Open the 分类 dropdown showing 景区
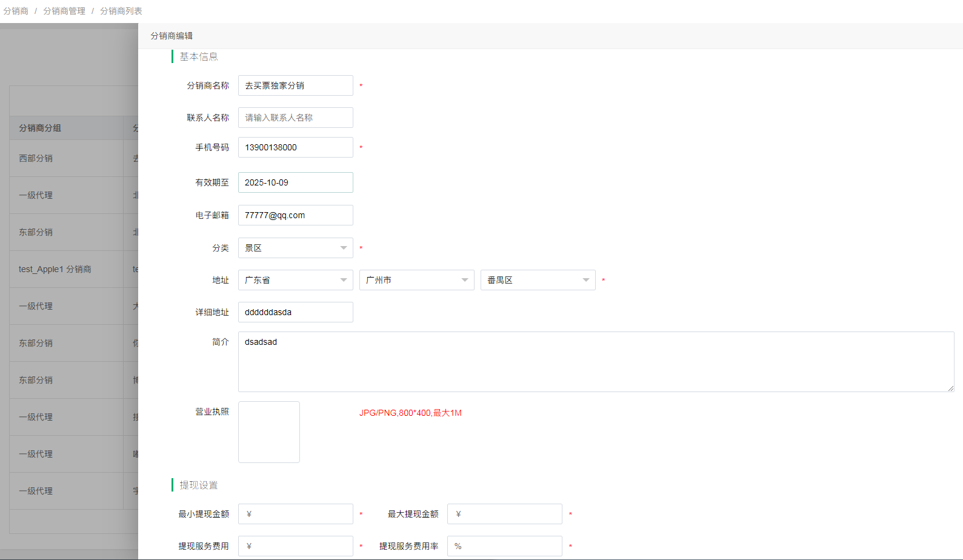The width and height of the screenshot is (963, 560). 295,248
